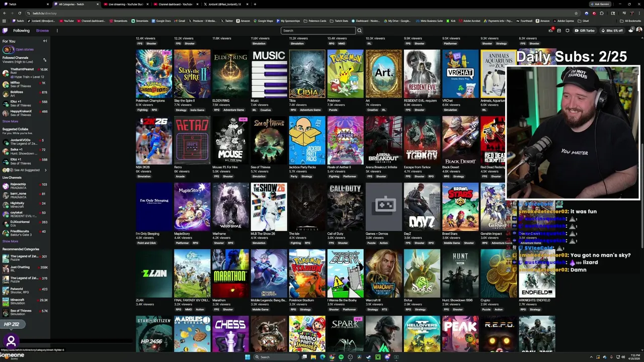This screenshot has height=362, width=644.
Task: Open the Streamloots bookmark
Action: pos(119,21)
